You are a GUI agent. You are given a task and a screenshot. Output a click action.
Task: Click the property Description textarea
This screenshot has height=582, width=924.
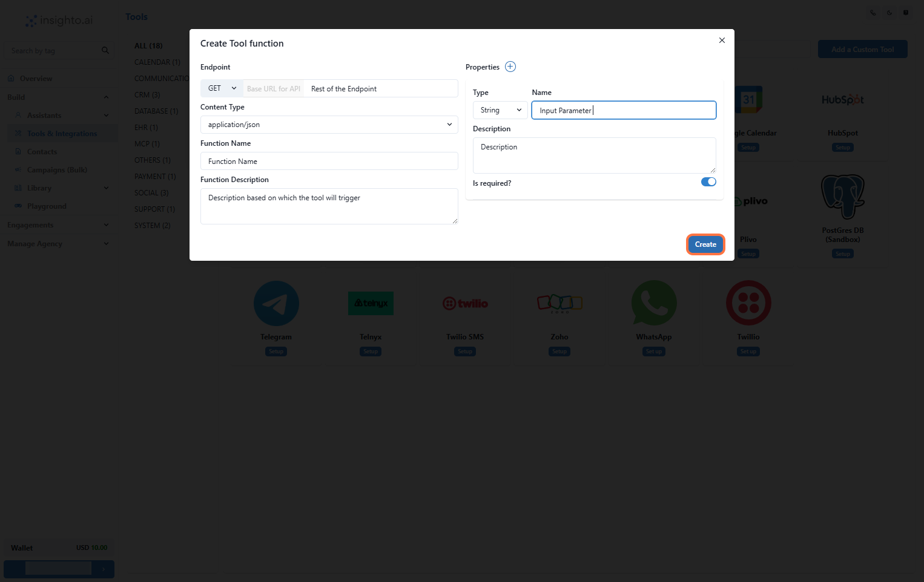click(595, 155)
